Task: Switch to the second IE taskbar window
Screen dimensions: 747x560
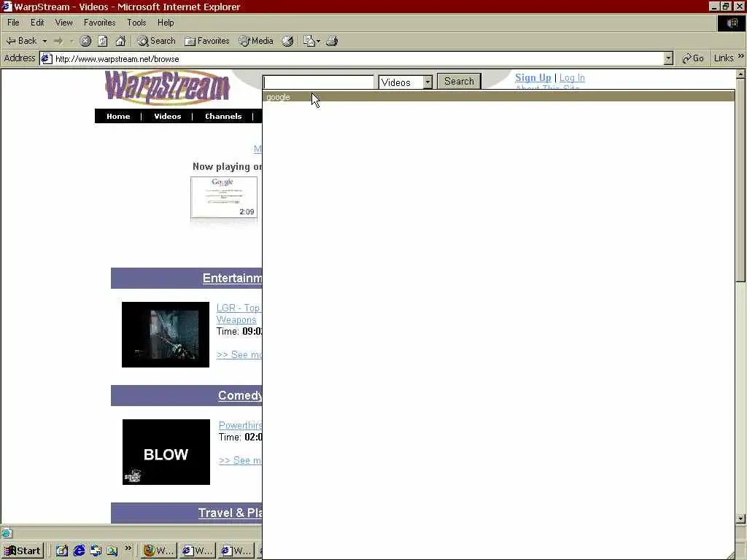Action: (198, 551)
